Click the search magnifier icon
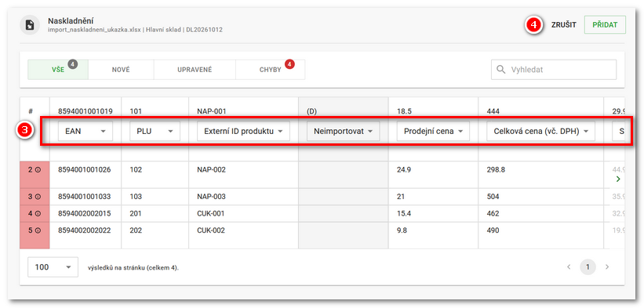Viewport: 644px width, 308px height. click(500, 69)
